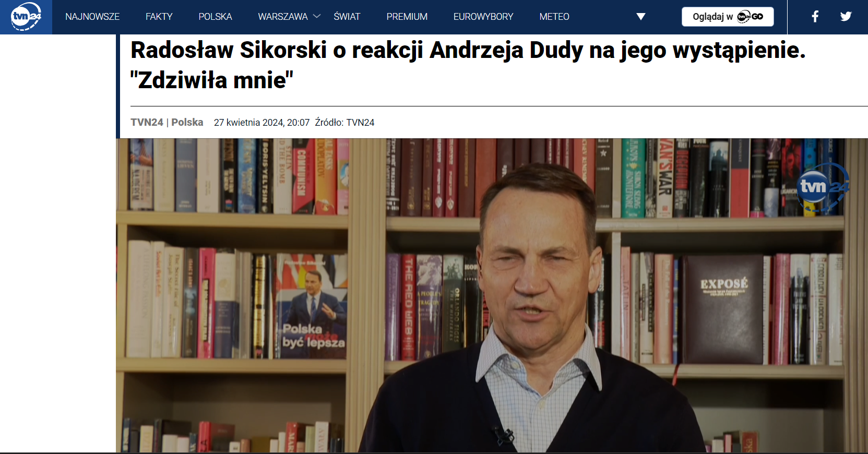
Task: Expand the Warszawa submenu chevron
Action: pos(317,17)
